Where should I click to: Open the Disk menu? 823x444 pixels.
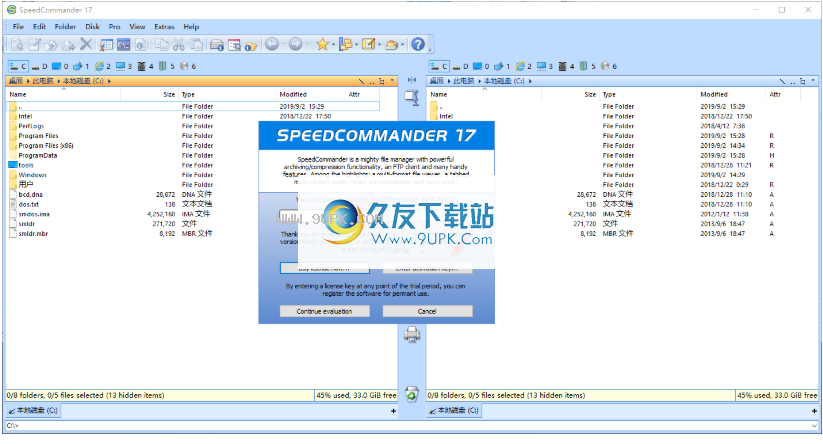point(92,27)
